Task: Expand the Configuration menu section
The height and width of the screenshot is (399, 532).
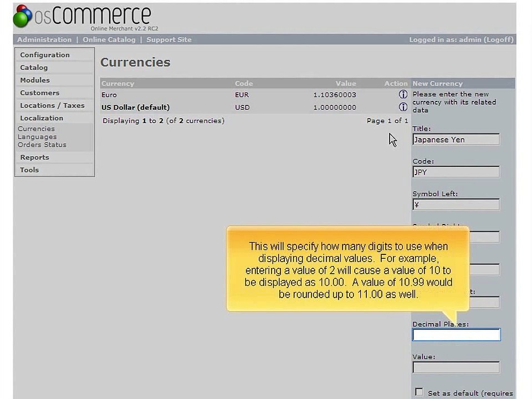Action: click(45, 55)
